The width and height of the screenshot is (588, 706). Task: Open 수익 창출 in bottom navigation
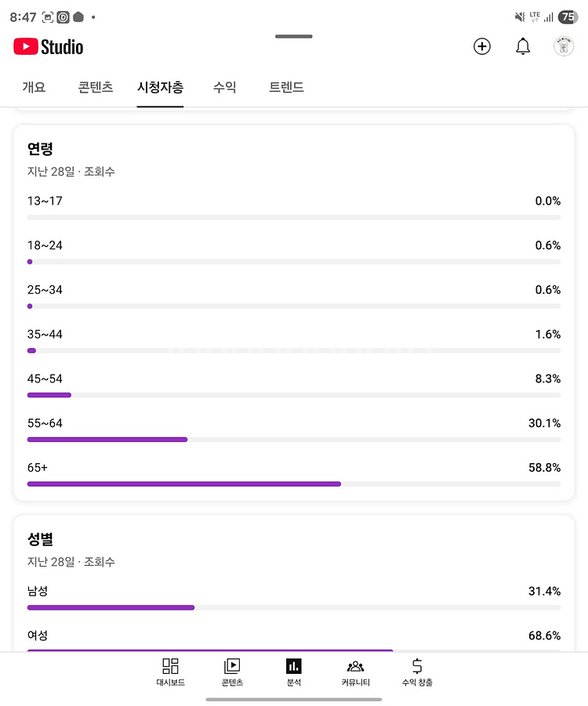(417, 672)
